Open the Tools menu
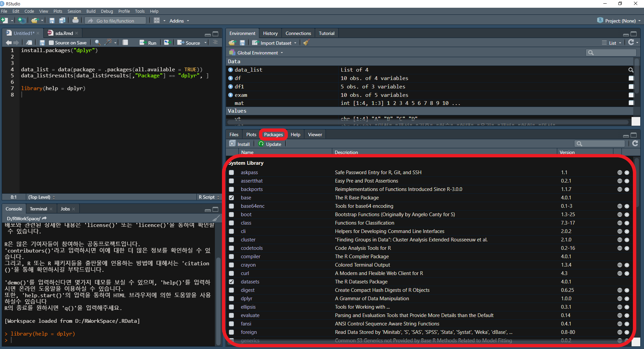 coord(140,11)
